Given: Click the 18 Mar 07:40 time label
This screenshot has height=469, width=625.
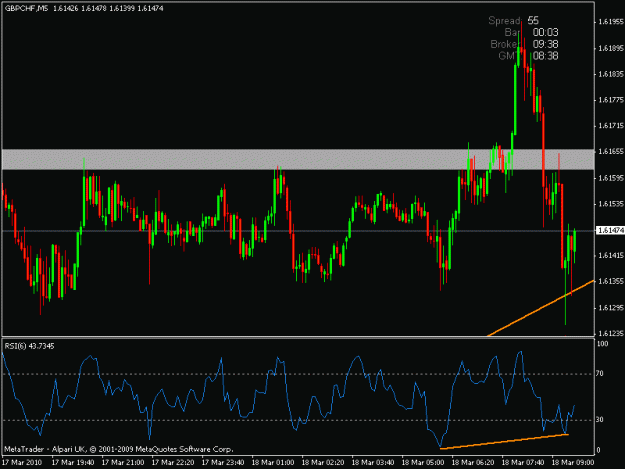Looking at the screenshot, I should pyautogui.click(x=523, y=463).
